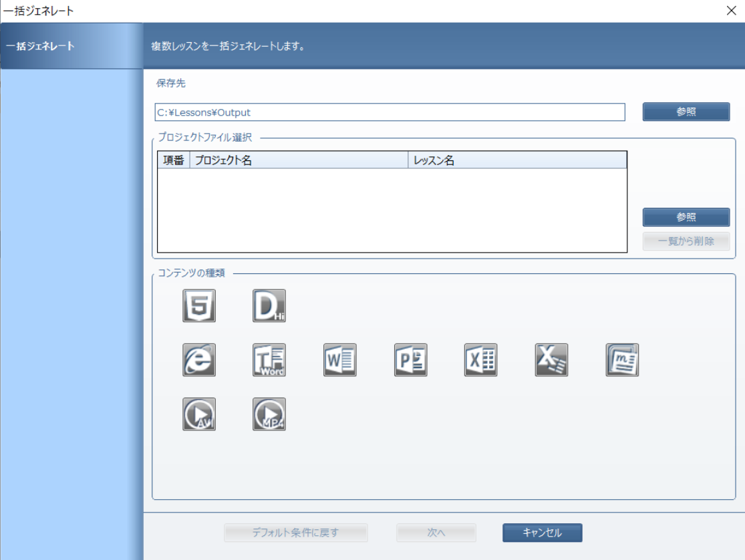The image size is (745, 560).
Task: Select the MP4 video output icon
Action: click(x=269, y=414)
